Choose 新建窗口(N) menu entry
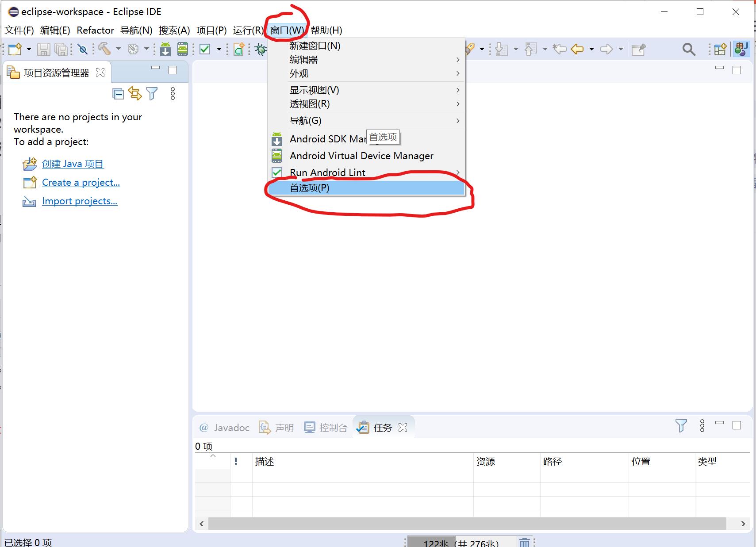The image size is (756, 547). pos(366,46)
